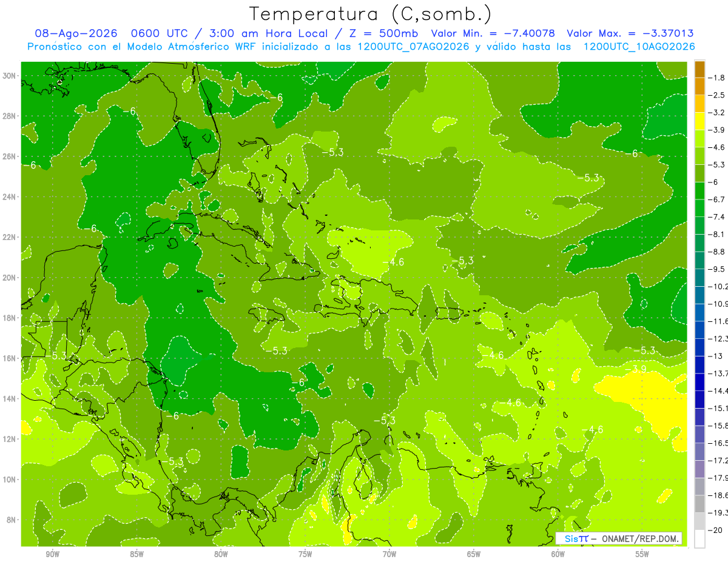Click the -8.8 colorbar label
This screenshot has height=562, width=728.
716,252
